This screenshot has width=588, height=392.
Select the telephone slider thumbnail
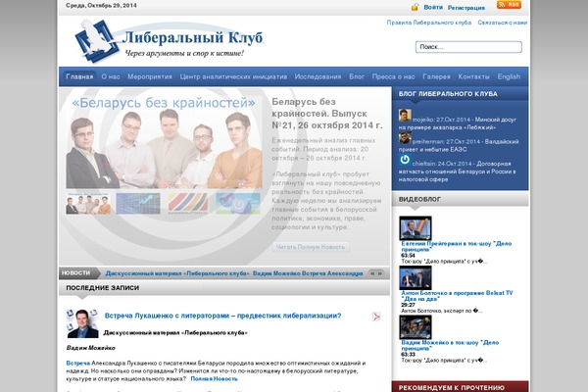[x=238, y=203]
